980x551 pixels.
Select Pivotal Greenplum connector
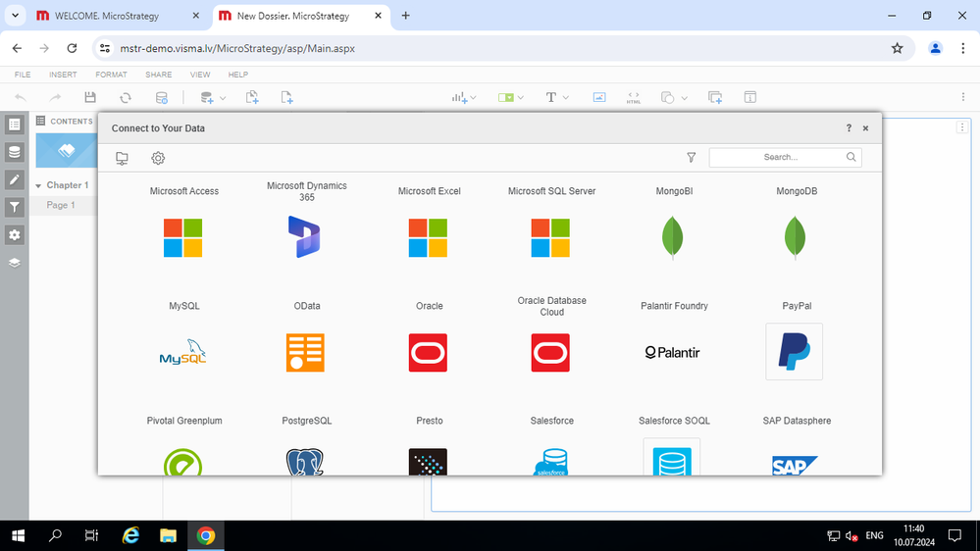click(x=183, y=463)
